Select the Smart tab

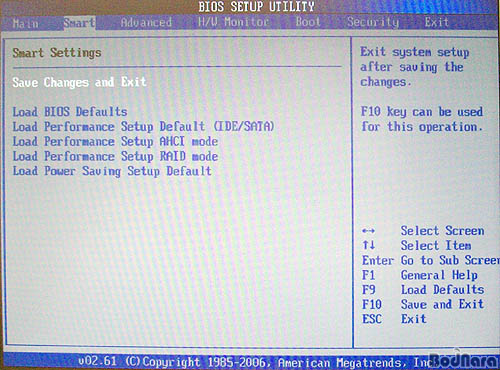tap(79, 23)
